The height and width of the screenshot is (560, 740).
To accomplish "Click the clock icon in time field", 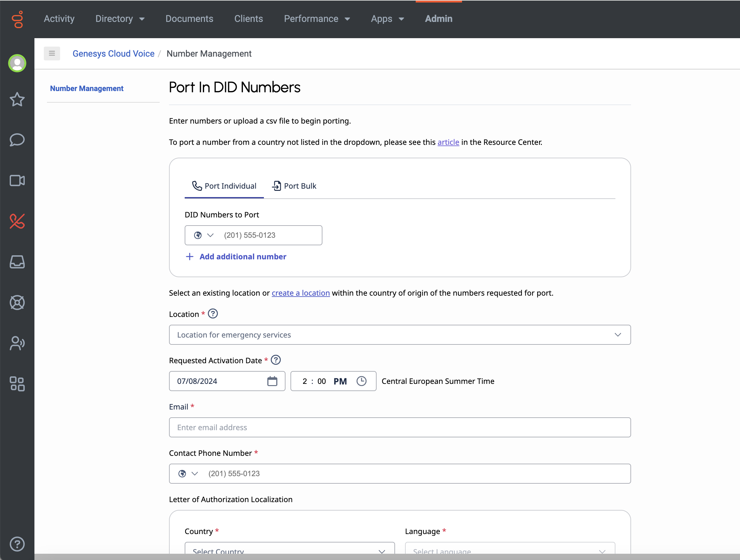I will 361,381.
